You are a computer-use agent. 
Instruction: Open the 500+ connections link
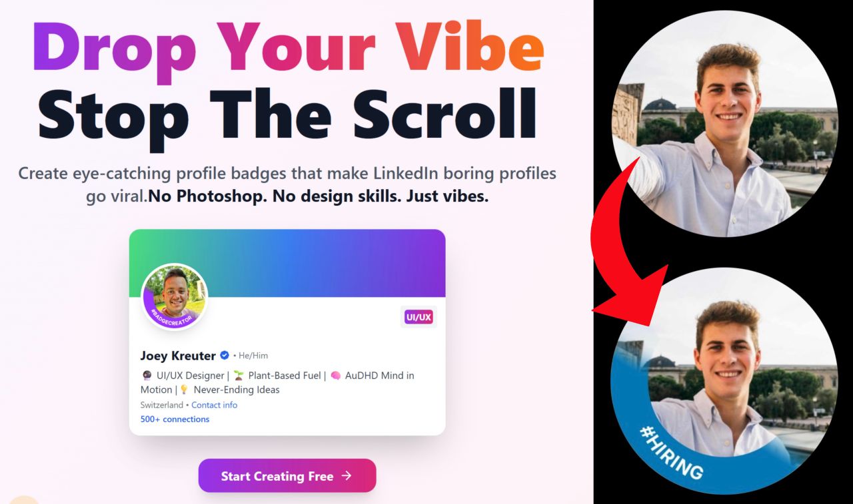175,419
